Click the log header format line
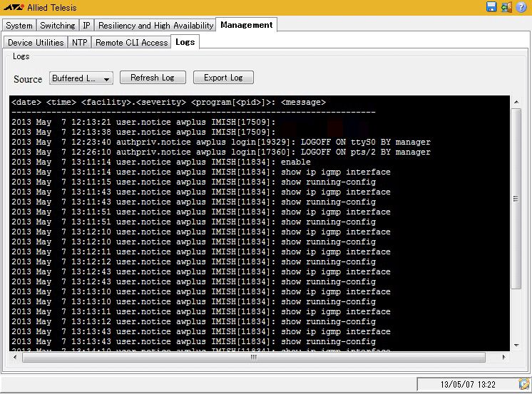 point(168,102)
